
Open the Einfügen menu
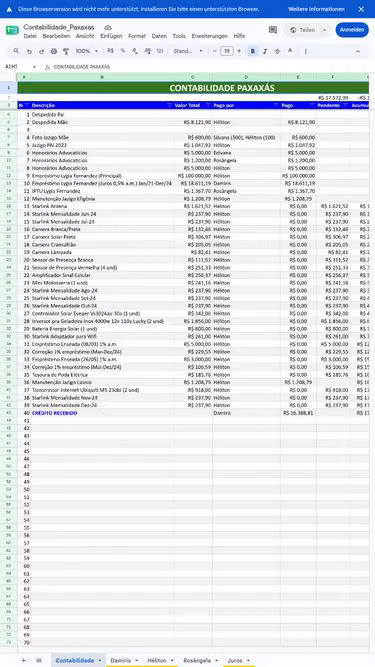pos(111,36)
